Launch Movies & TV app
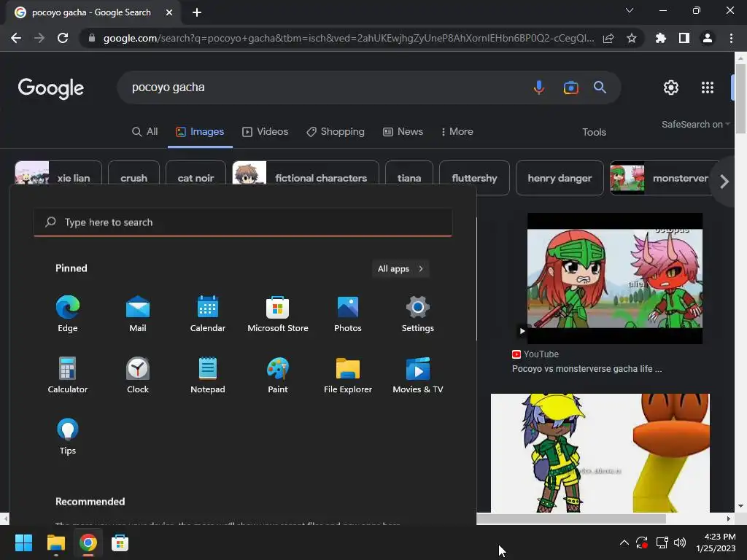Viewport: 747px width, 560px height. (418, 376)
